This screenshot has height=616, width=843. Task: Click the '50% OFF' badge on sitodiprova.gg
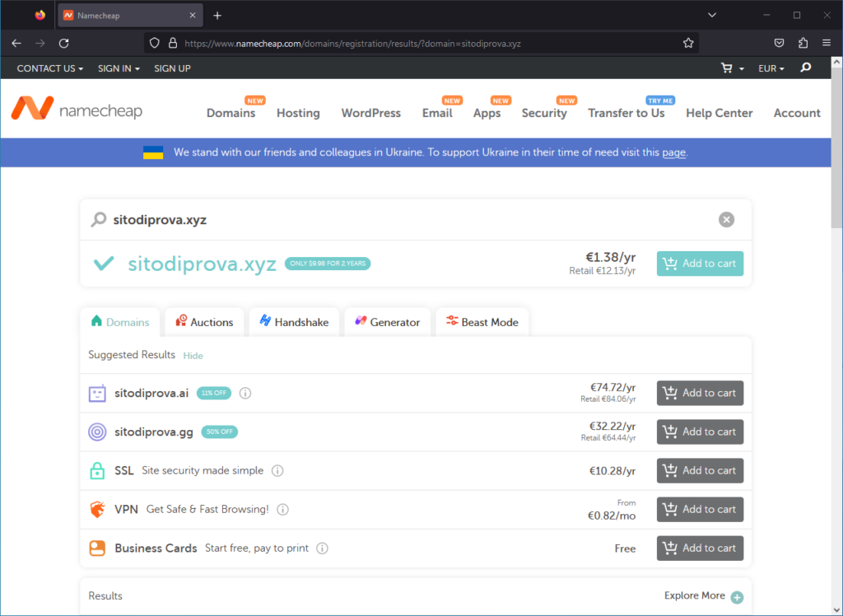click(x=219, y=432)
